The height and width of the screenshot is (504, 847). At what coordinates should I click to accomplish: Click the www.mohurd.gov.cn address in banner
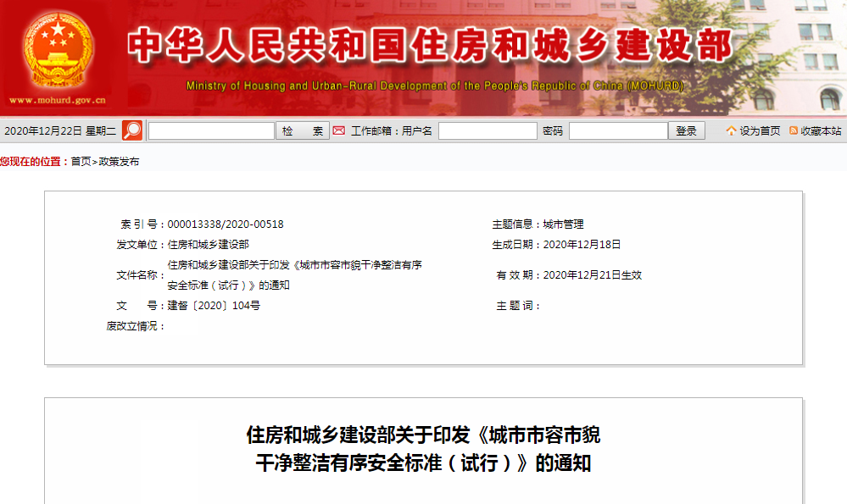[x=58, y=100]
